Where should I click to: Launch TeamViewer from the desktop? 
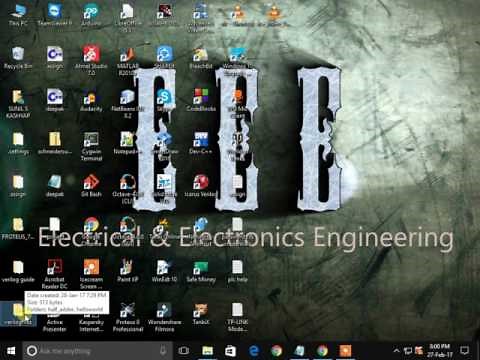click(x=55, y=15)
